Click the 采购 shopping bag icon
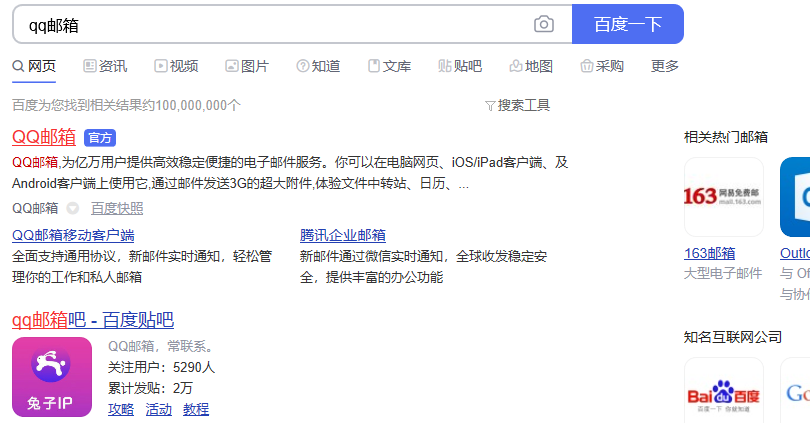The width and height of the screenshot is (810, 423). click(586, 66)
